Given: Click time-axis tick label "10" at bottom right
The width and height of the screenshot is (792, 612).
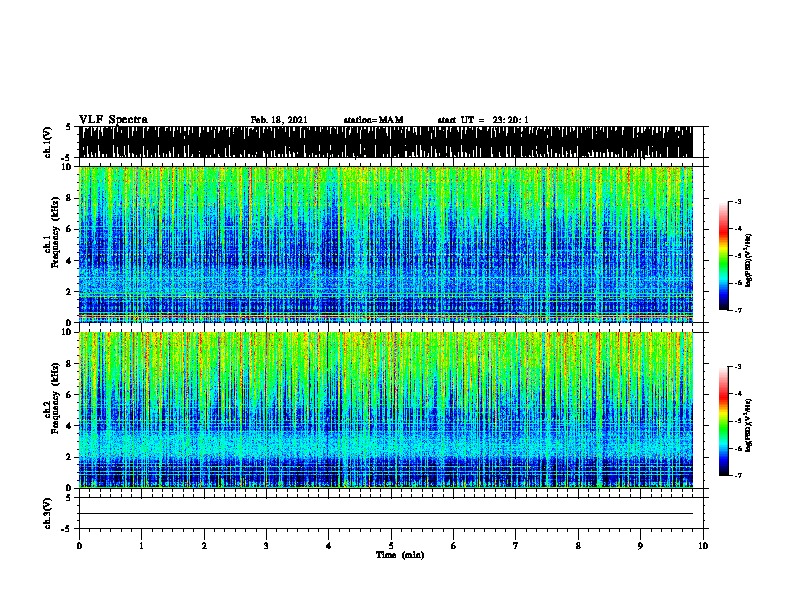Looking at the screenshot, I should [x=703, y=545].
